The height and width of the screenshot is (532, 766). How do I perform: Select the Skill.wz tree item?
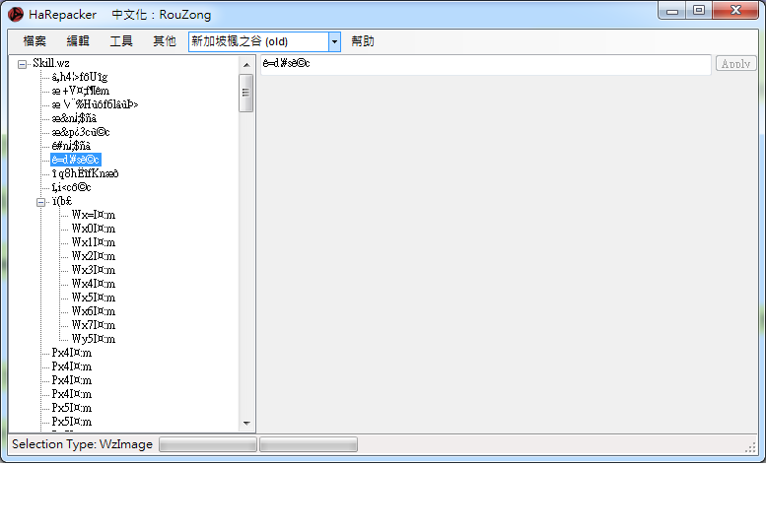(x=51, y=63)
